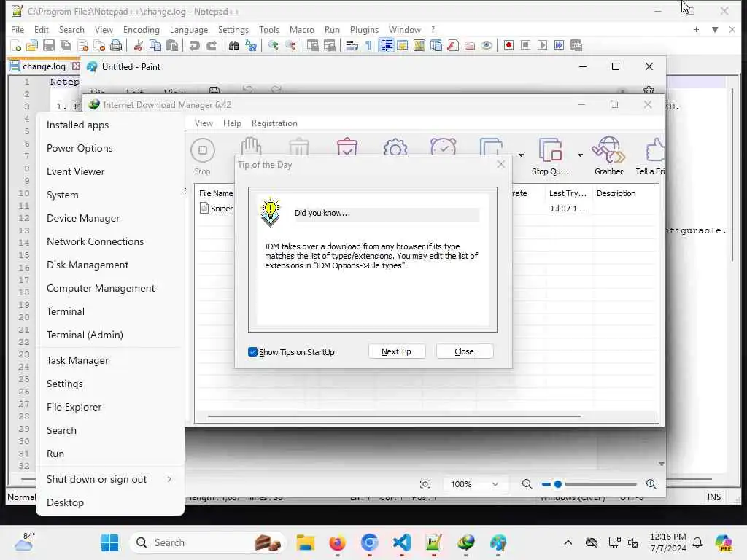
Task: Select Device Manager from context menu
Action: tap(109, 218)
